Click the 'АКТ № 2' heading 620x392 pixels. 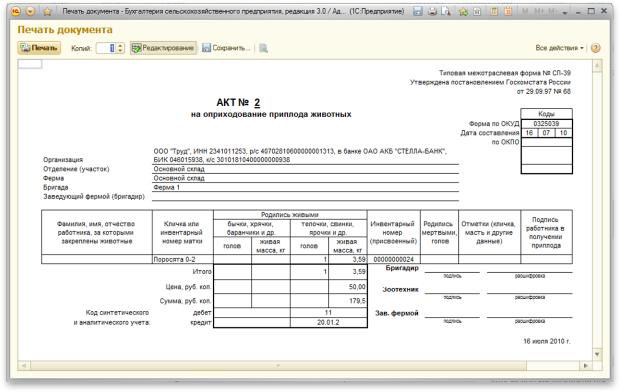click(238, 102)
